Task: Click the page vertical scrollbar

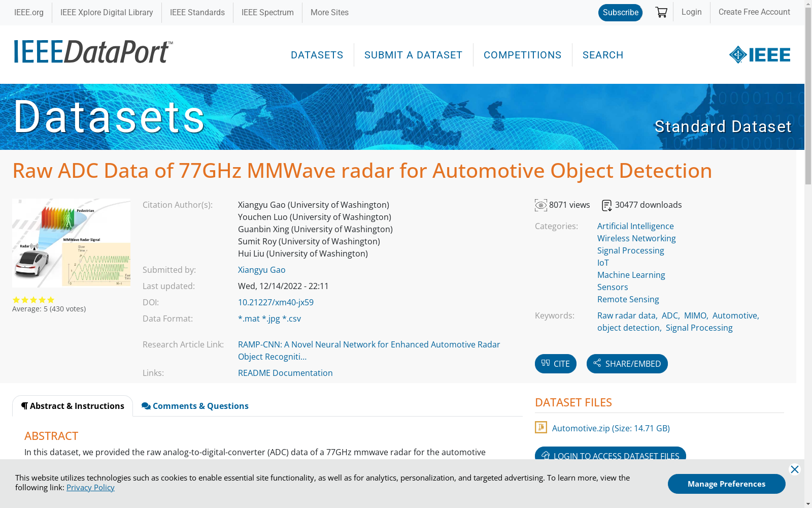Action: (x=808, y=254)
